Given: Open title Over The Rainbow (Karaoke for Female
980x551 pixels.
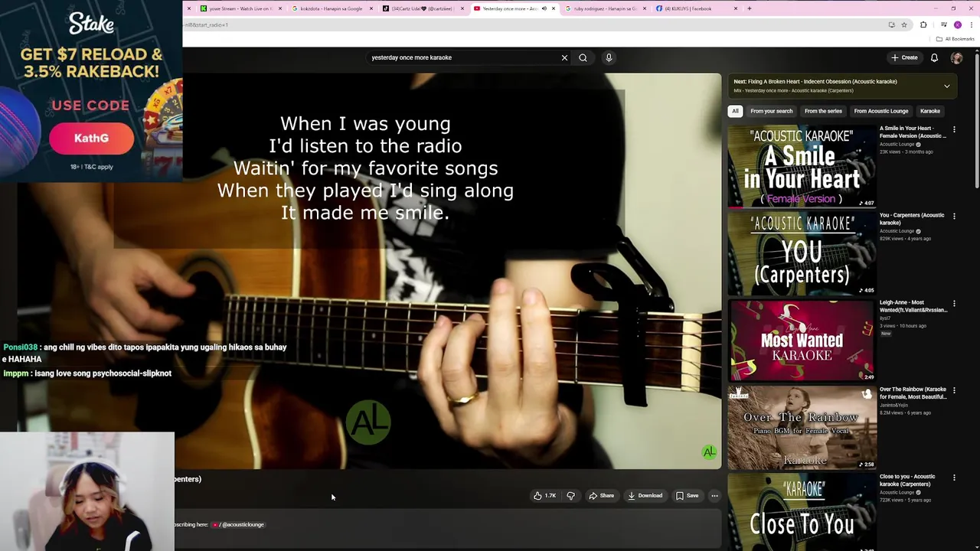Looking at the screenshot, I should coord(913,393).
